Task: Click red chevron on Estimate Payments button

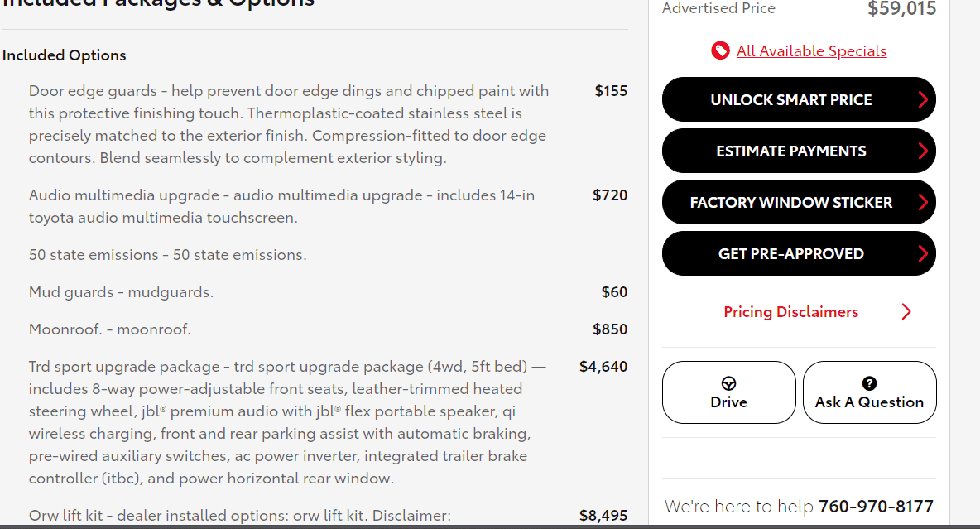Action: coord(923,151)
